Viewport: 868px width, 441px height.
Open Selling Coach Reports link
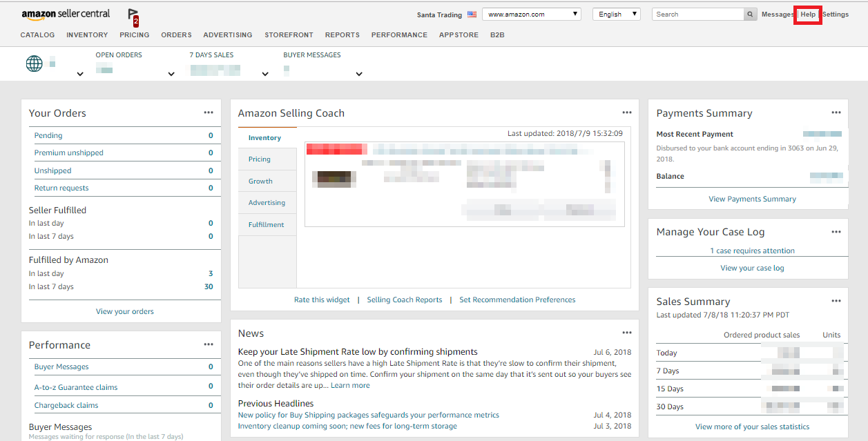pos(405,300)
